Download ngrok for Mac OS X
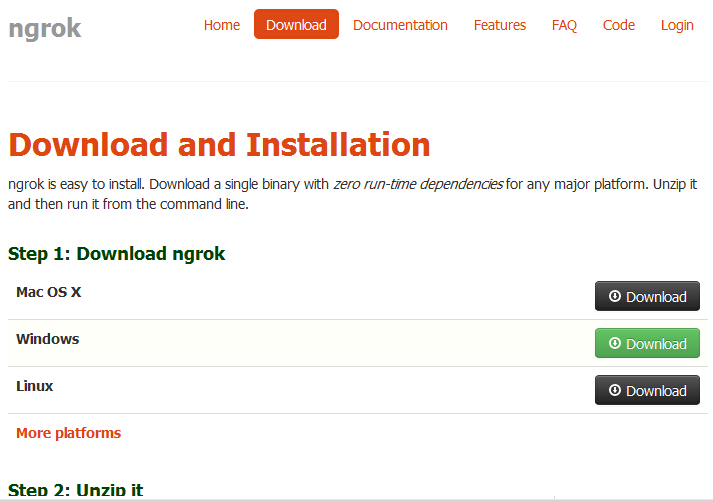Screen dimensions: 713x501 coord(647,296)
